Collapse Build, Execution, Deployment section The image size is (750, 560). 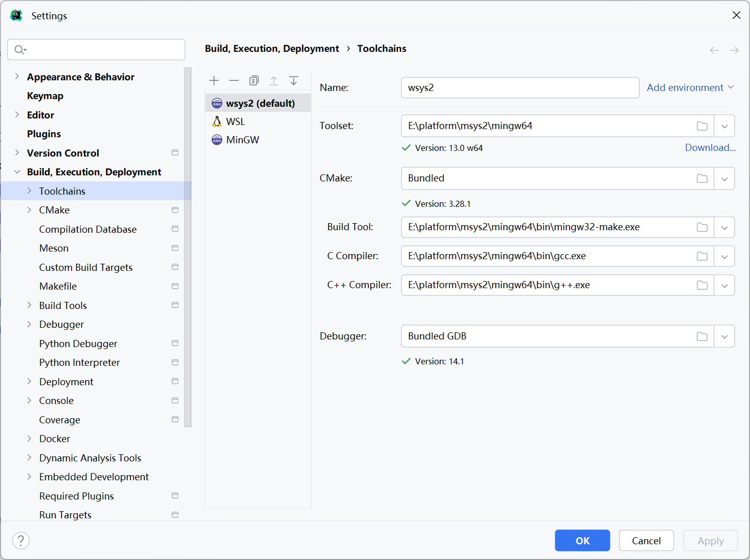[17, 172]
